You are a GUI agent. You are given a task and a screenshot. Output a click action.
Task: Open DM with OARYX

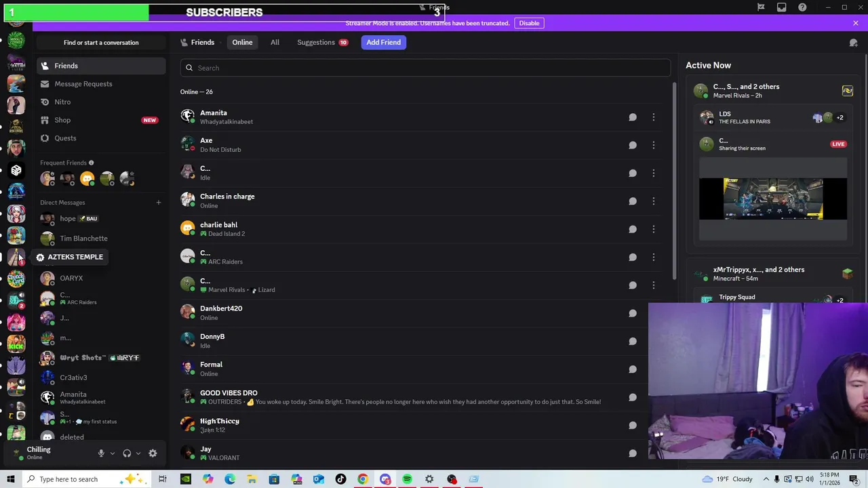pos(101,279)
